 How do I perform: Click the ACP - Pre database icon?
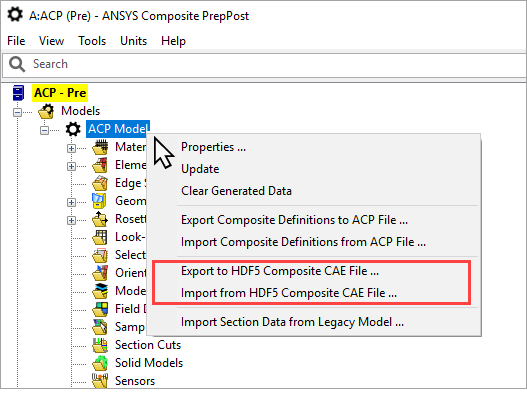[x=18, y=93]
